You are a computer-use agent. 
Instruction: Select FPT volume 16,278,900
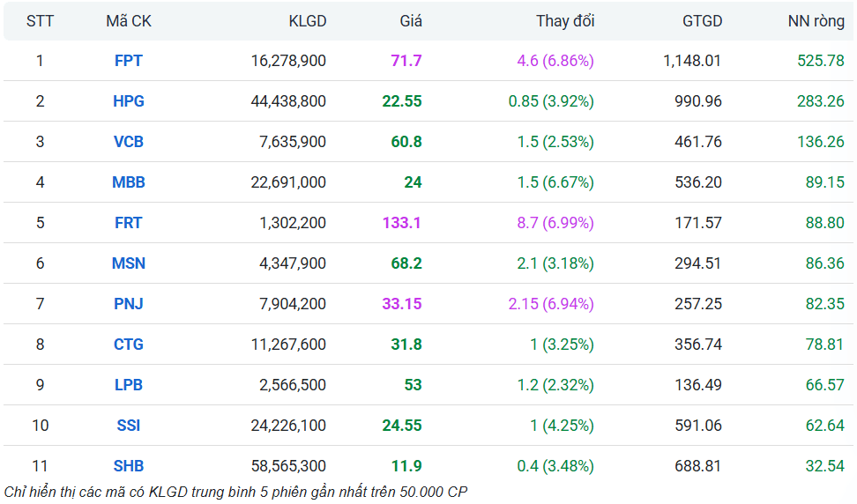click(x=288, y=61)
